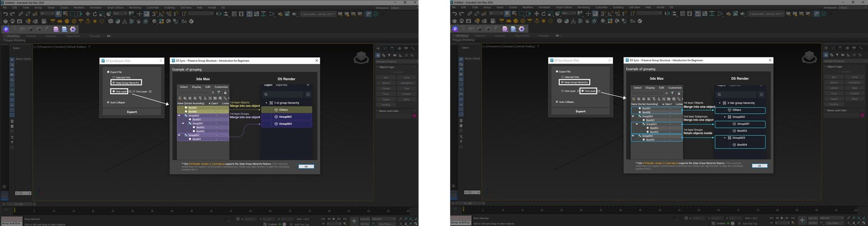Choose Select and Move in right window

point(536,14)
